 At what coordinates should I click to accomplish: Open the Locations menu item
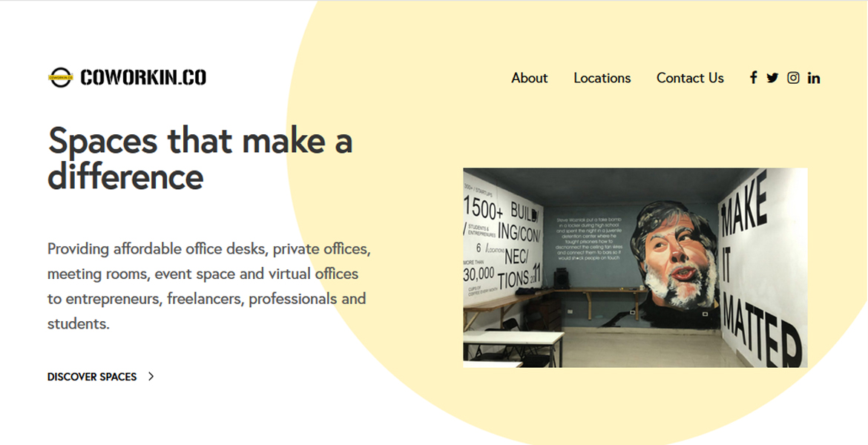pos(602,78)
